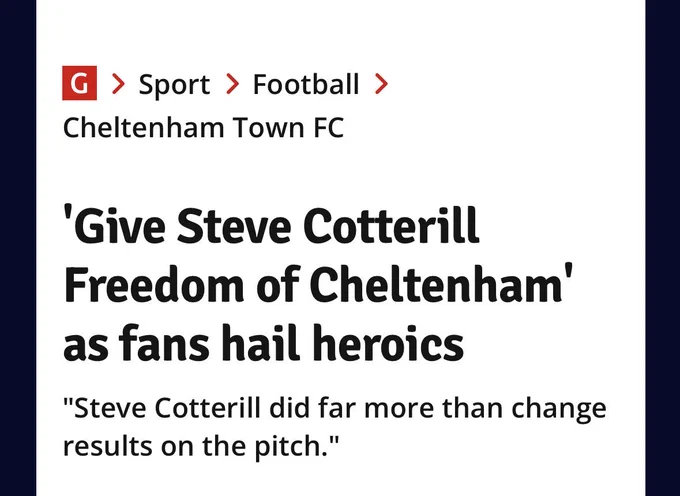Image resolution: width=680 pixels, height=496 pixels.
Task: Click the 'Give Steve Cotterill' headline line
Action: (x=271, y=226)
